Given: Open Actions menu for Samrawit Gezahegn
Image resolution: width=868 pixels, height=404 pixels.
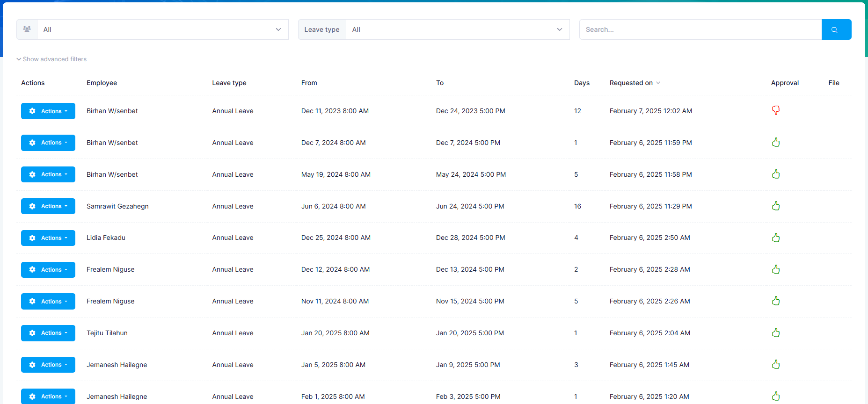Looking at the screenshot, I should (48, 206).
